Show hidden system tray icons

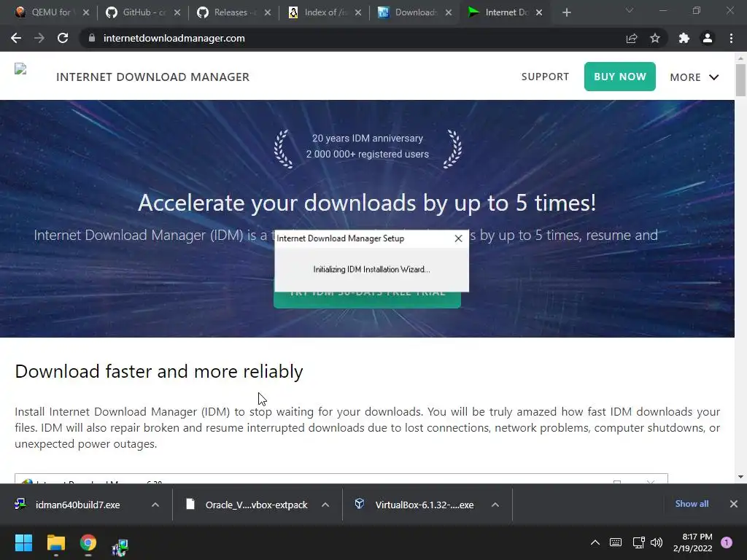click(595, 542)
